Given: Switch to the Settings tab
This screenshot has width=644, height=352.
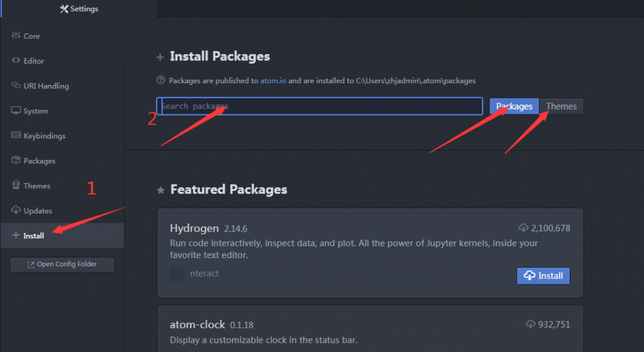Looking at the screenshot, I should click(79, 9).
